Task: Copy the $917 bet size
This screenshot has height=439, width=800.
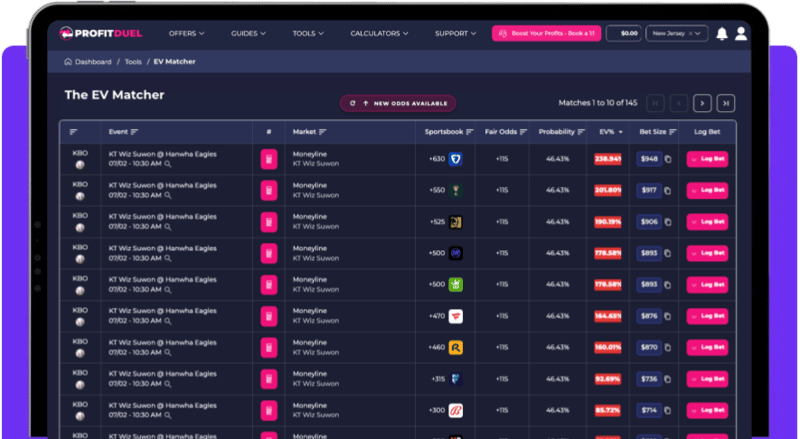Action: point(668,191)
